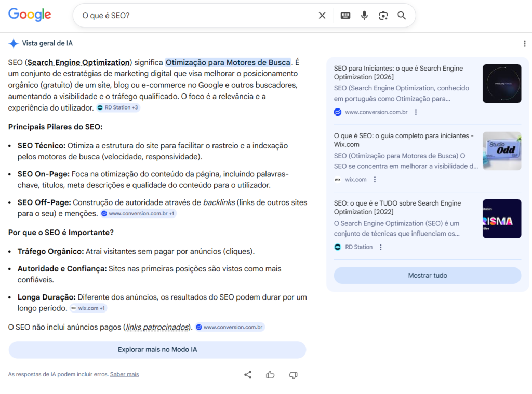532x394 pixels.
Task: Start voice search with the microphone icon
Action: tap(364, 16)
